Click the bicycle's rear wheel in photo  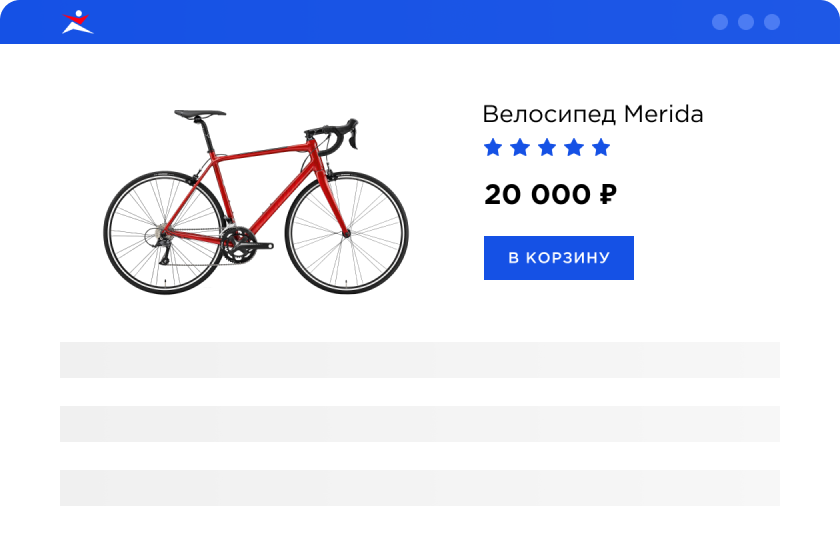(x=164, y=232)
